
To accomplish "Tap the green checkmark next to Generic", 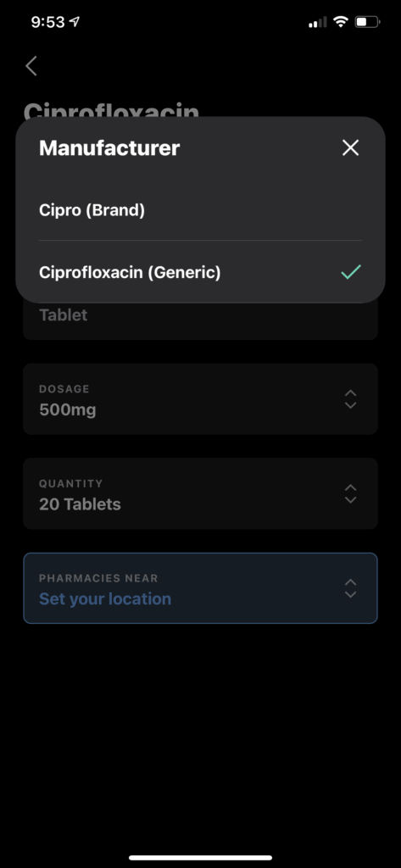I will [351, 272].
